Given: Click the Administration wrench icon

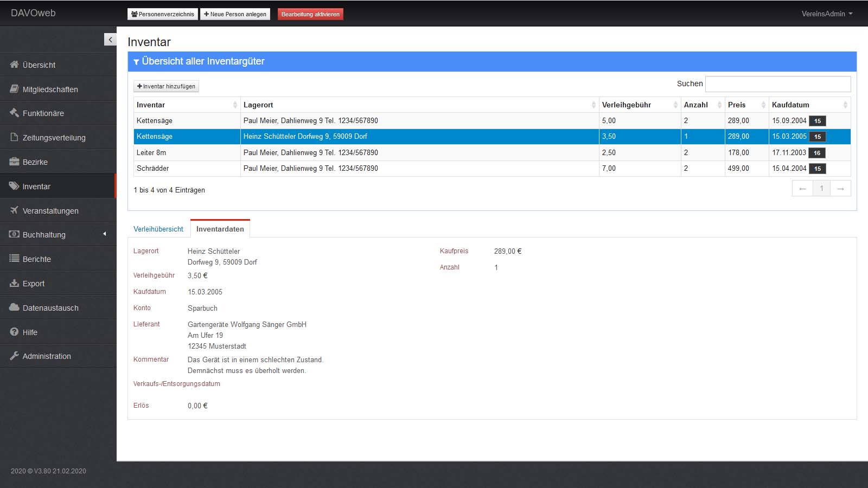Looking at the screenshot, I should coord(14,356).
